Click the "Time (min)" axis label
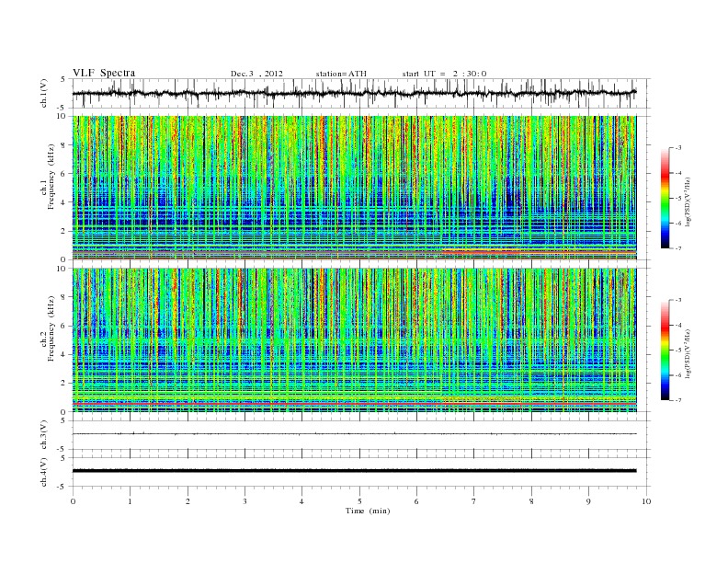728x563 pixels. (368, 511)
